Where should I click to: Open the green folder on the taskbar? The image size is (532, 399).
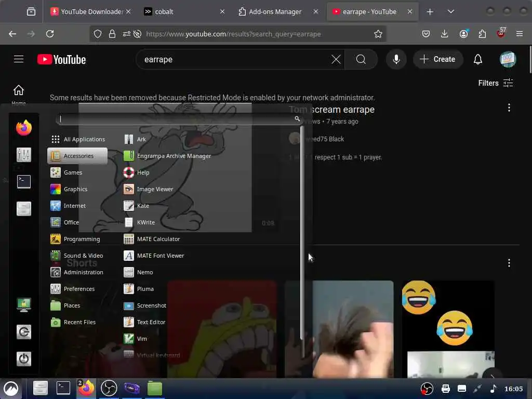(x=155, y=388)
